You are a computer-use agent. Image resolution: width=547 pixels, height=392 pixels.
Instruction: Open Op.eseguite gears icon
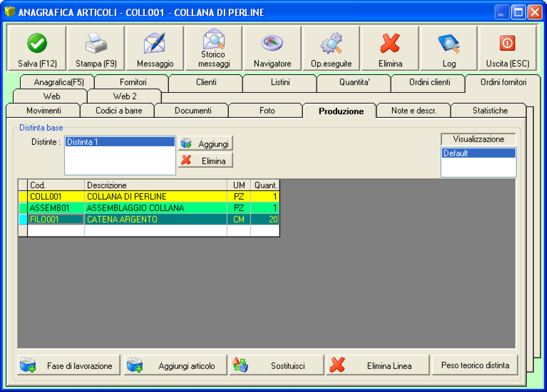331,43
